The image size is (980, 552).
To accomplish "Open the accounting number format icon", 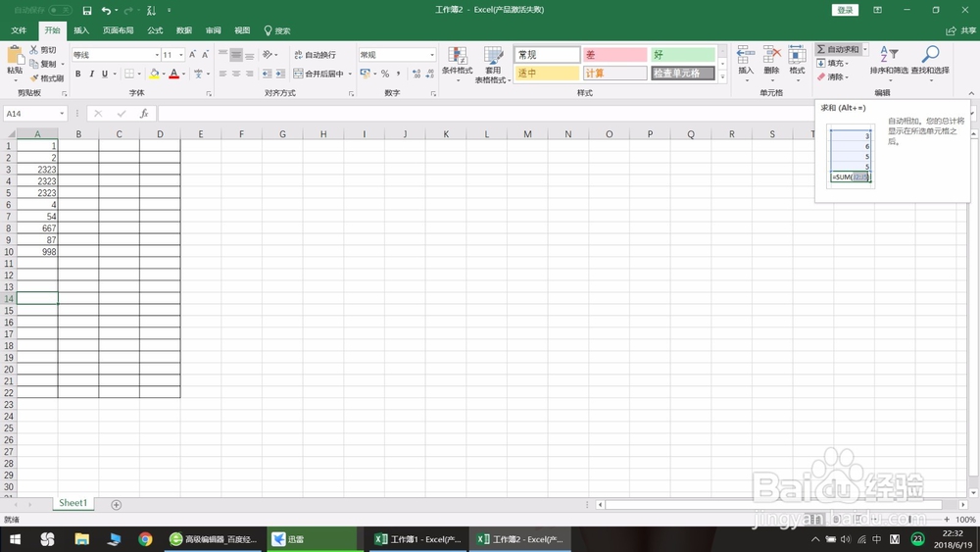I will pos(365,74).
